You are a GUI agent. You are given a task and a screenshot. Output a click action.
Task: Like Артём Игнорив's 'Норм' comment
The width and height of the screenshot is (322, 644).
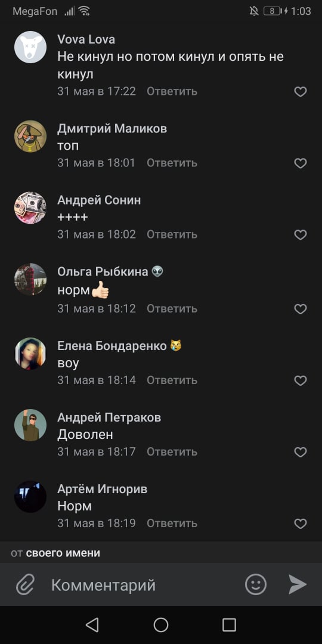(301, 524)
